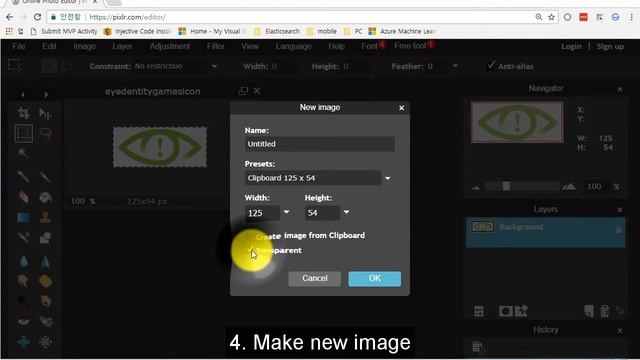Image resolution: width=640 pixels, height=360 pixels.
Task: Select the Brush tool
Action: 45,176
